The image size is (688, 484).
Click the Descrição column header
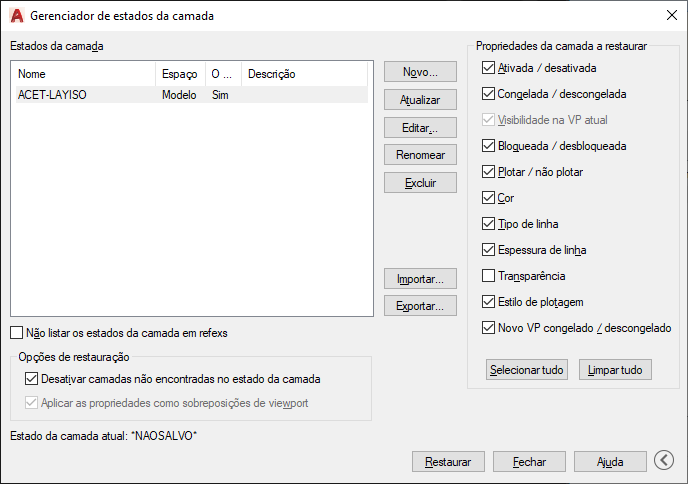pos(304,74)
